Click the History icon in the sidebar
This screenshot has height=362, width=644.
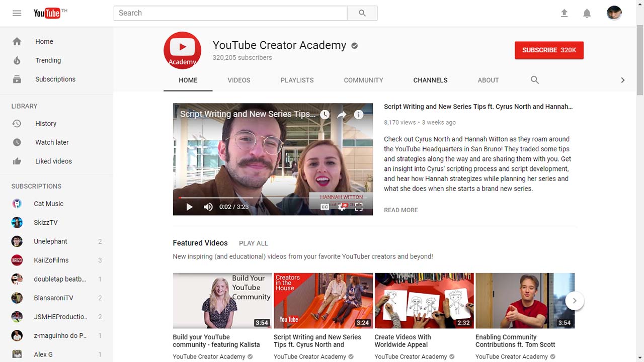(x=17, y=123)
